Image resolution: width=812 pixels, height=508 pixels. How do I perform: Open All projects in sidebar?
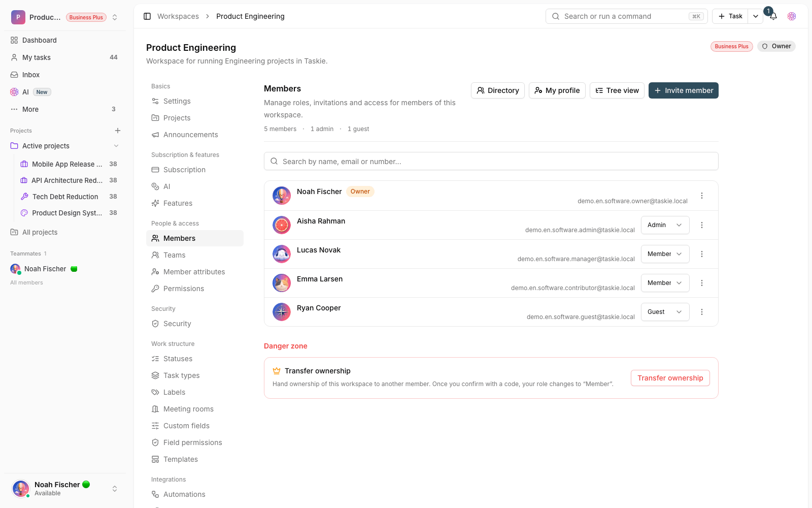tap(65, 232)
